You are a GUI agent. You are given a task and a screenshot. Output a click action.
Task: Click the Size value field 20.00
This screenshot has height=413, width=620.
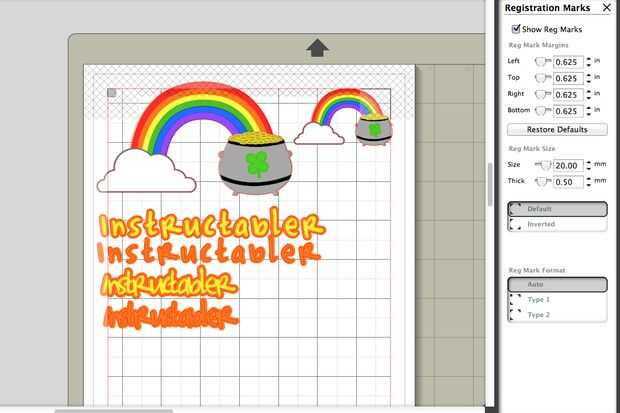click(568, 165)
